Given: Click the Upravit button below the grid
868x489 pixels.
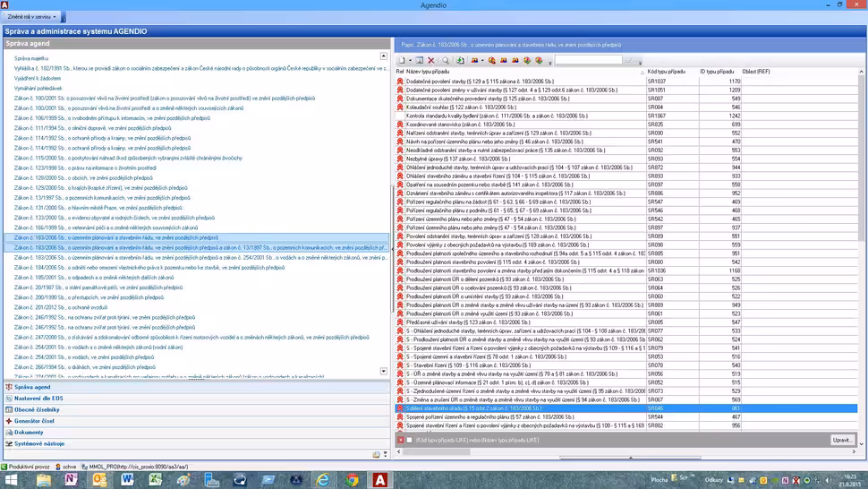Looking at the screenshot, I should coord(842,440).
